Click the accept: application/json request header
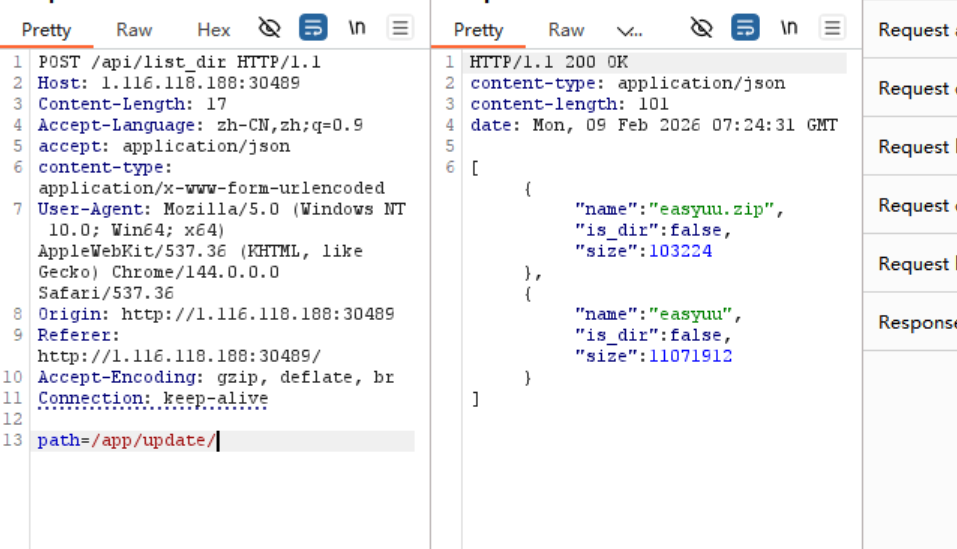The height and width of the screenshot is (549, 957). (x=164, y=146)
